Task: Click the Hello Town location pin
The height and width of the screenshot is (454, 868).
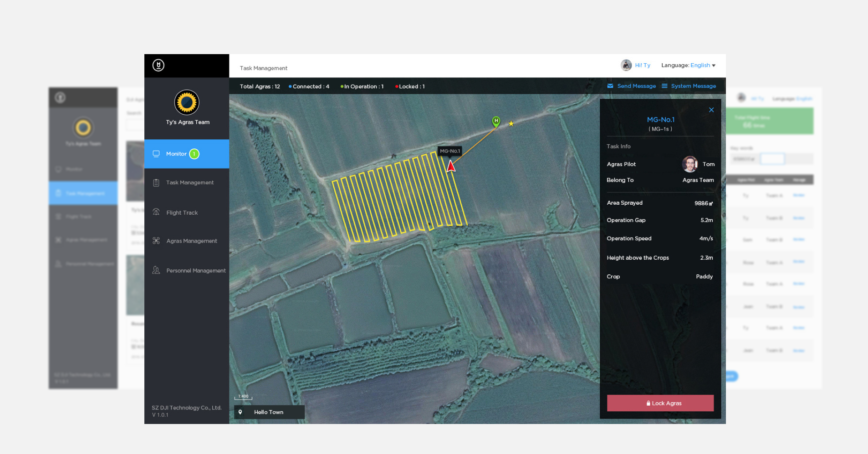Action: [x=240, y=412]
